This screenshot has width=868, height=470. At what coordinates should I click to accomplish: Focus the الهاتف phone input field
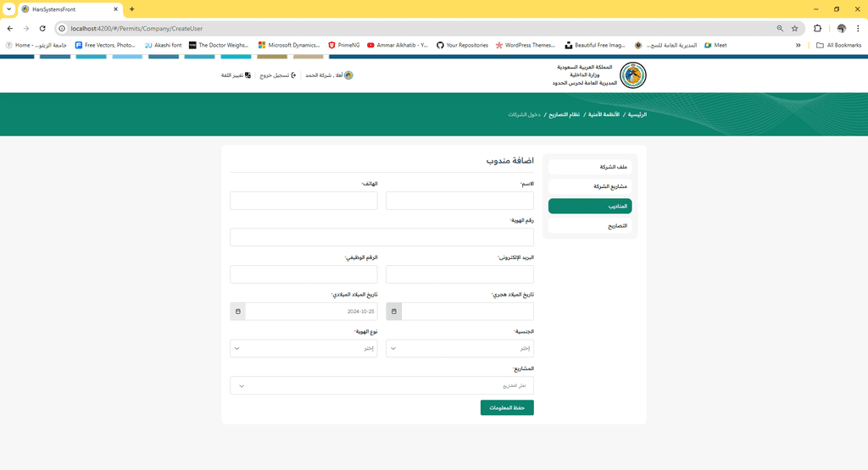click(304, 201)
